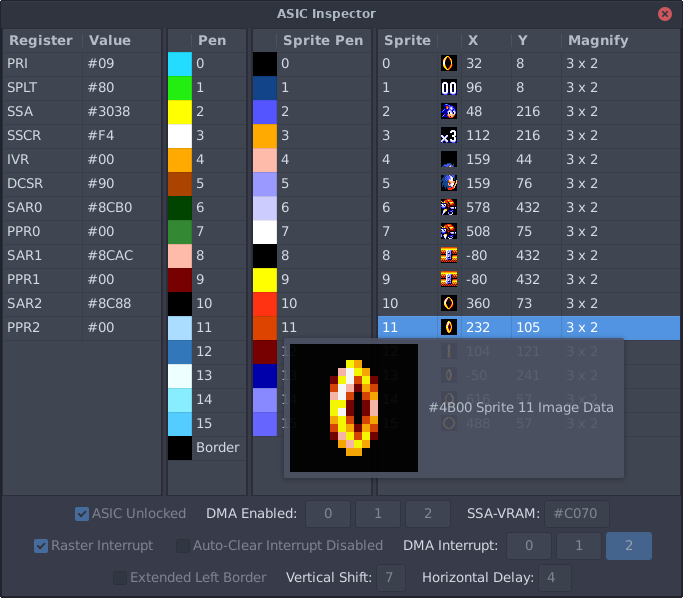
Task: Select green Pen 1 color swatch
Action: [x=180, y=88]
